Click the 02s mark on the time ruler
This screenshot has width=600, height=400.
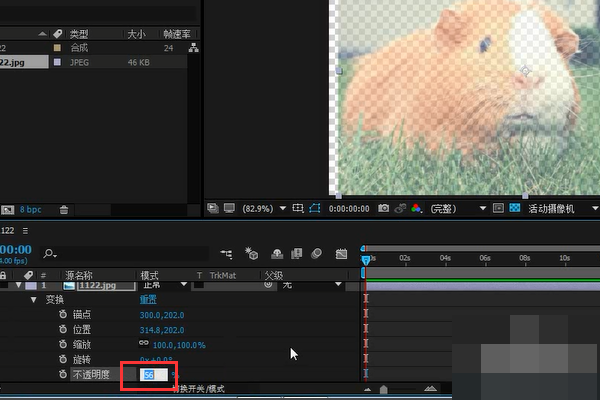tap(405, 258)
